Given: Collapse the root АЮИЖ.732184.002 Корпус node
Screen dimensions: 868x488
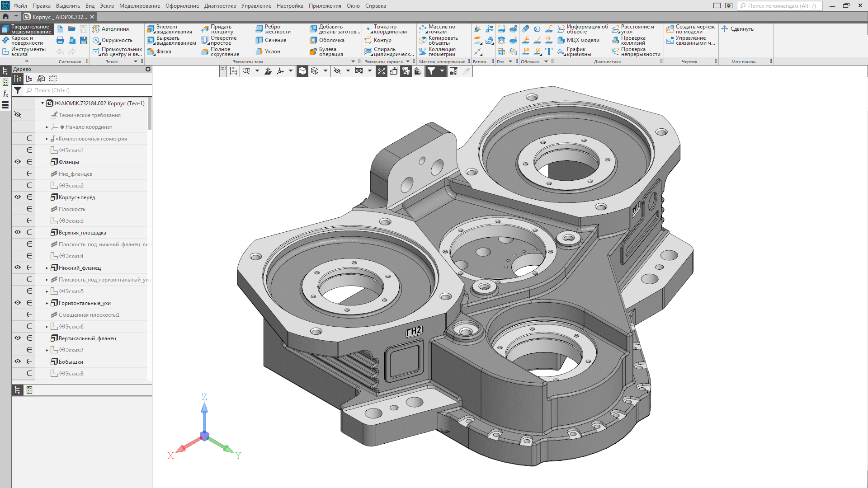Looking at the screenshot, I should (x=43, y=103).
